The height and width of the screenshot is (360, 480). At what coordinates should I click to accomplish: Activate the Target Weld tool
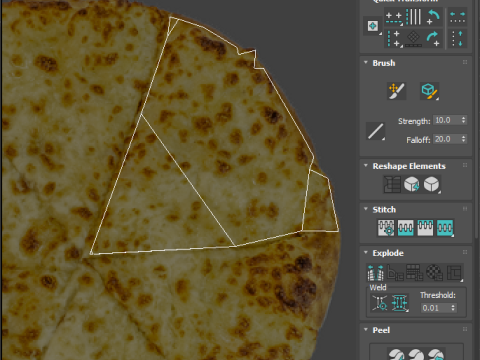380,303
